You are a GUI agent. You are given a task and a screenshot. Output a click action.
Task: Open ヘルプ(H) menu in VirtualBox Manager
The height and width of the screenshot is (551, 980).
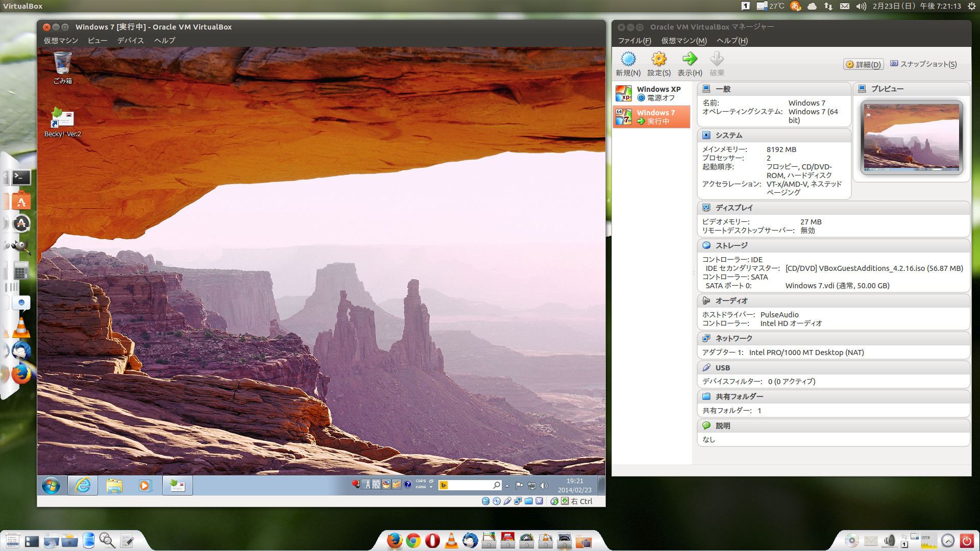732,41
